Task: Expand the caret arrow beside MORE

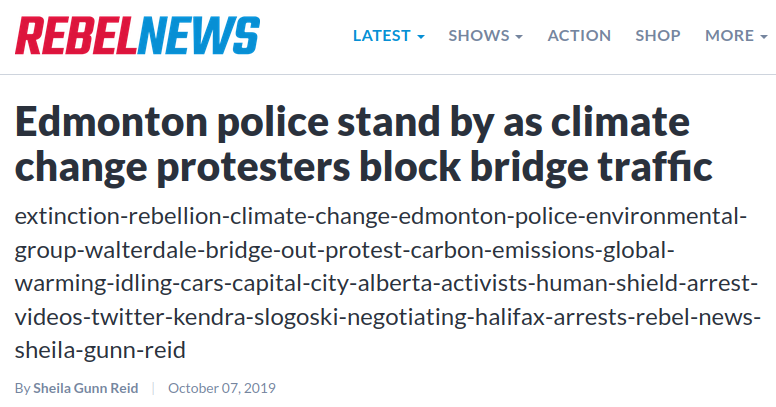Action: (x=763, y=36)
